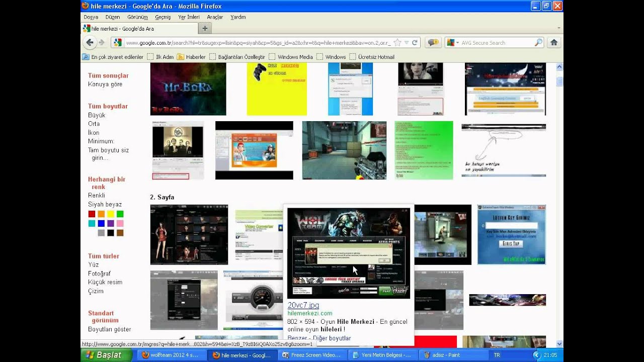
Task: Open the Düzen menu
Action: point(113,17)
